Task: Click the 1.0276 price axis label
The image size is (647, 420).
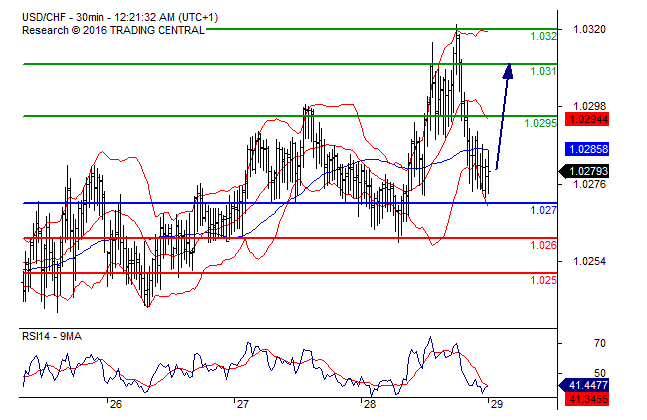Action: click(x=589, y=184)
